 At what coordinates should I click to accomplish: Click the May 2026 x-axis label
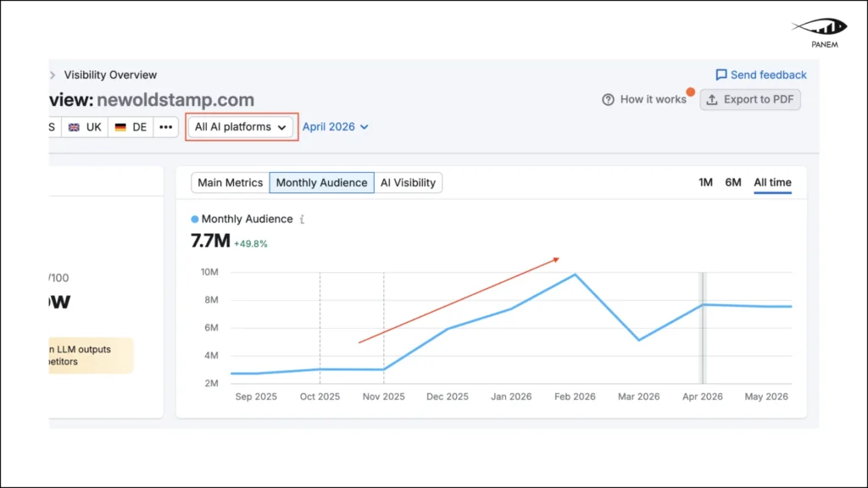coord(766,396)
